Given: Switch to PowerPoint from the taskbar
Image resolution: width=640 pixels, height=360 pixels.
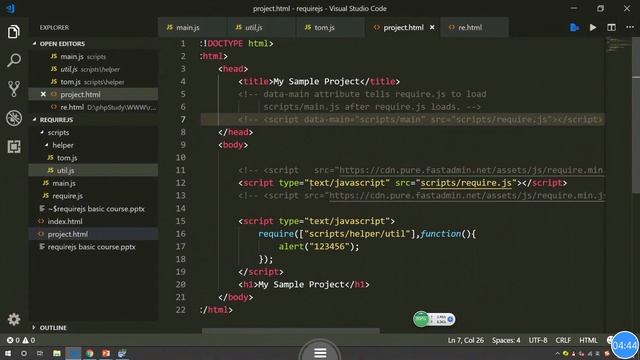Looking at the screenshot, I should click(106, 353).
